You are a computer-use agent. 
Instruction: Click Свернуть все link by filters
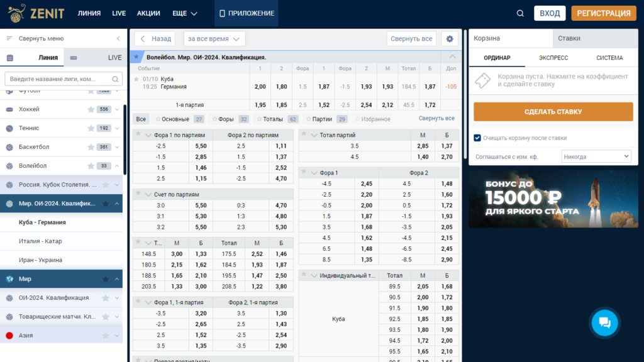pyautogui.click(x=436, y=118)
